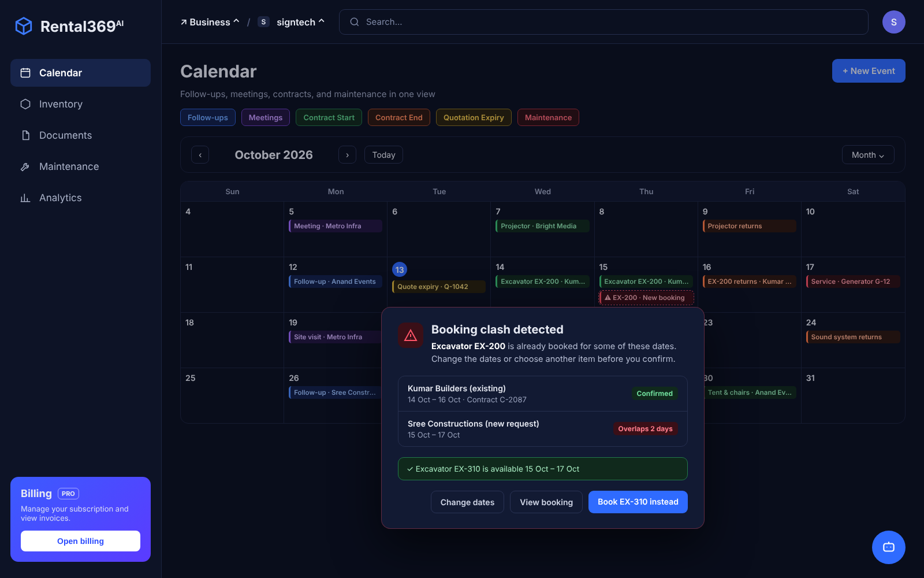Go to previous month arrow
The height and width of the screenshot is (578, 924).
pos(200,155)
